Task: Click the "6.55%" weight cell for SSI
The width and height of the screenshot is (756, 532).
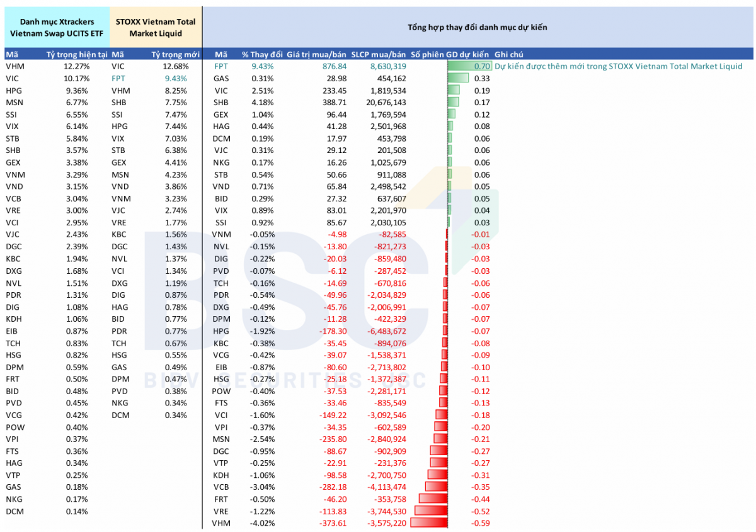Action: coord(78,115)
